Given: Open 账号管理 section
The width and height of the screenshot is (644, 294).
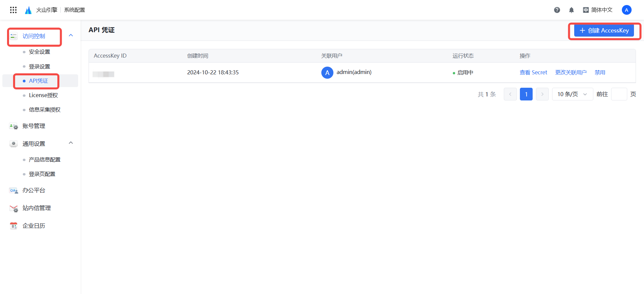Looking at the screenshot, I should coord(34,126).
